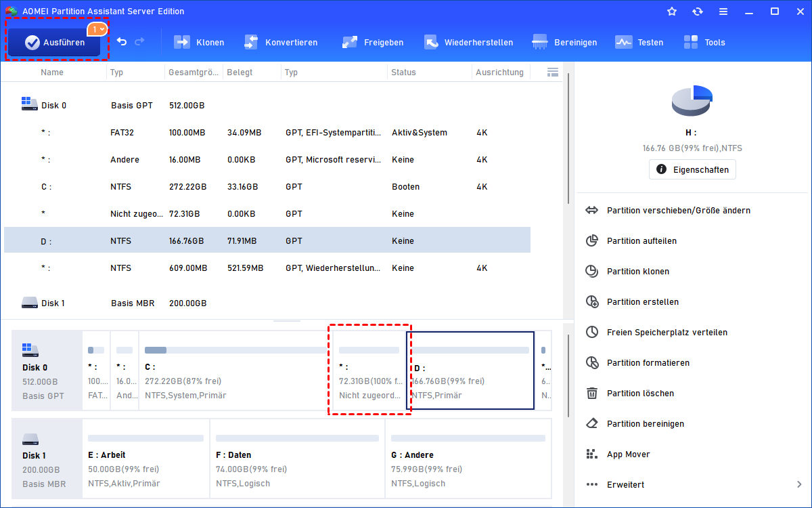Screen dimensions: 812x508
Task: Choose Freien Speicherplatz verteilen
Action: tap(667, 333)
